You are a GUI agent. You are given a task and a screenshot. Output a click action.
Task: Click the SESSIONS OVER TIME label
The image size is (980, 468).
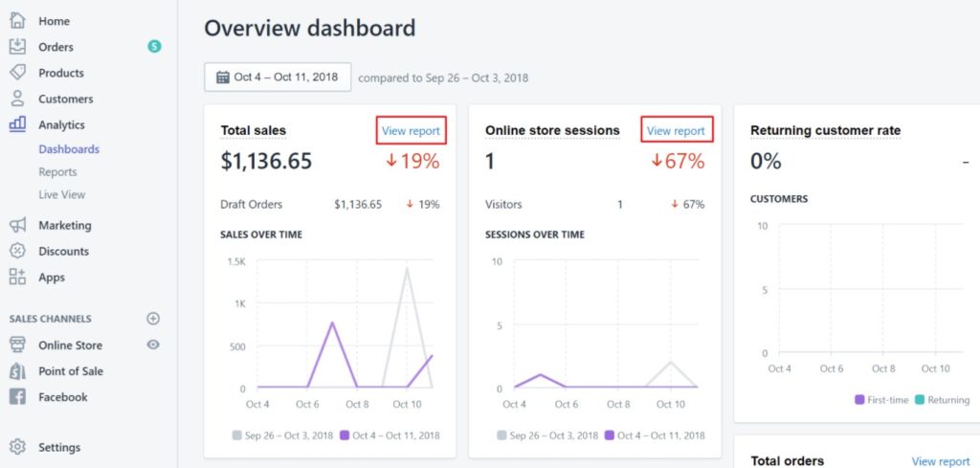click(535, 234)
